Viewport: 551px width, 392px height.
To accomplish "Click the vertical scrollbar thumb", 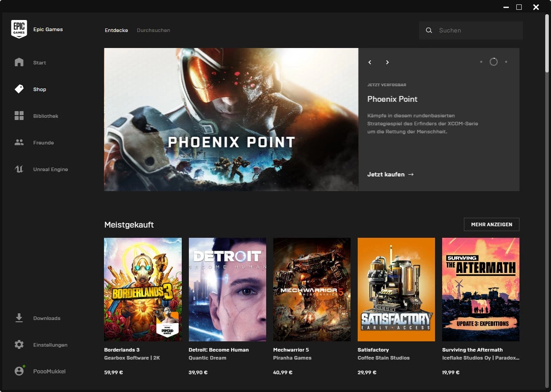I will (x=548, y=44).
